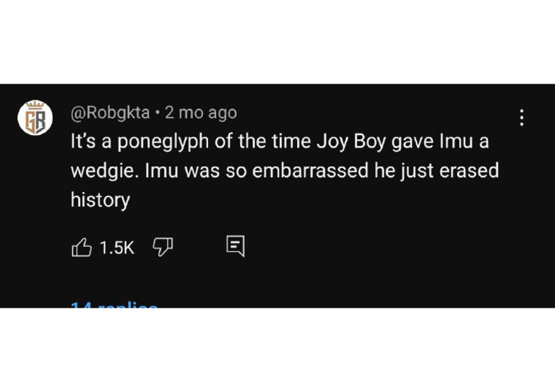Visit the @Robgkta channel via the username

[110, 113]
